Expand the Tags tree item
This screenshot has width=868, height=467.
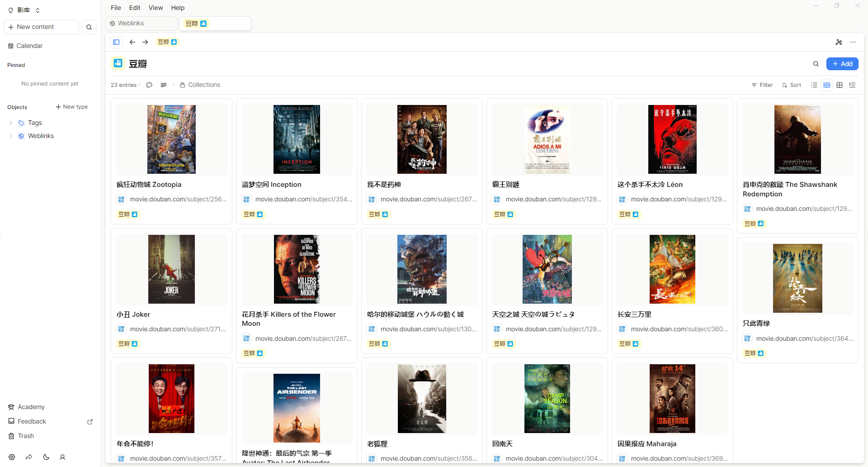pos(11,123)
